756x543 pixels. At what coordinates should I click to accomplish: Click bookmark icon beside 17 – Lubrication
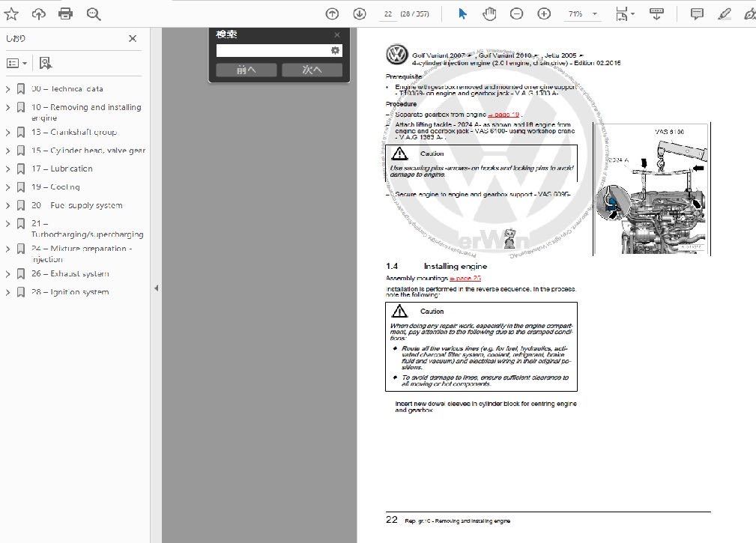coord(21,169)
